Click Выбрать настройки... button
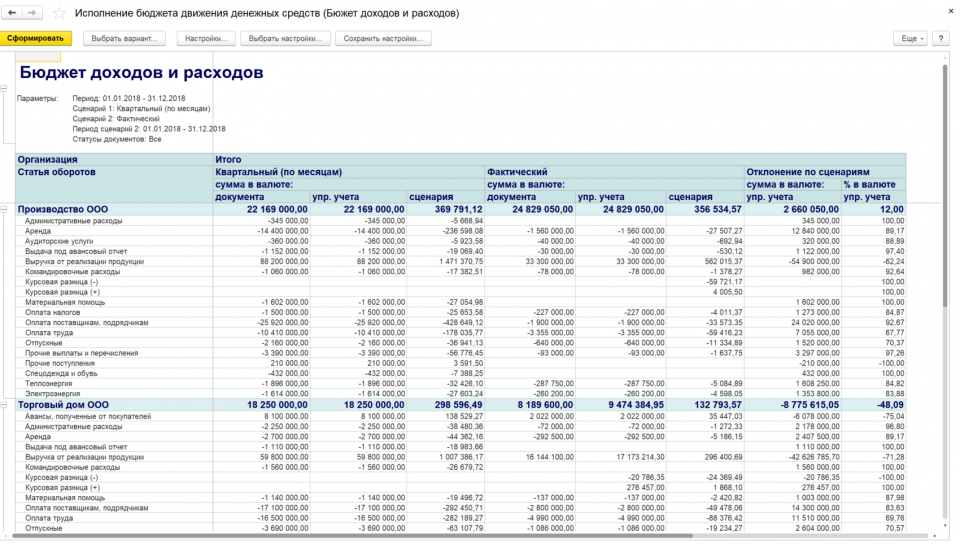The height and width of the screenshot is (544, 960). 285,38
